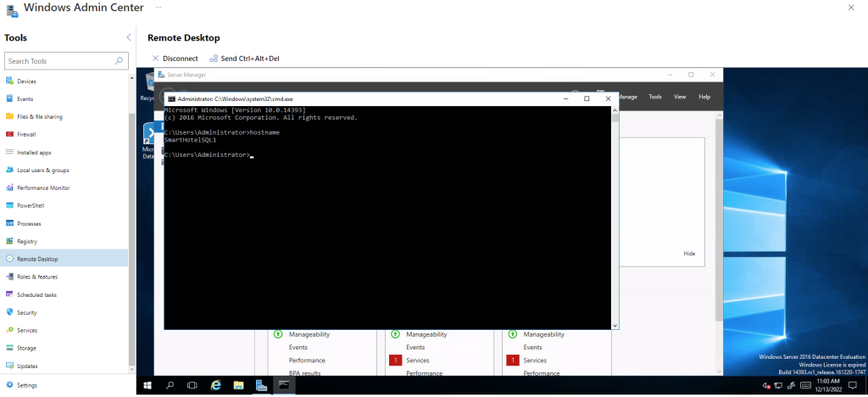
Task: Click the cmd window scroll down arrow
Action: pyautogui.click(x=615, y=325)
